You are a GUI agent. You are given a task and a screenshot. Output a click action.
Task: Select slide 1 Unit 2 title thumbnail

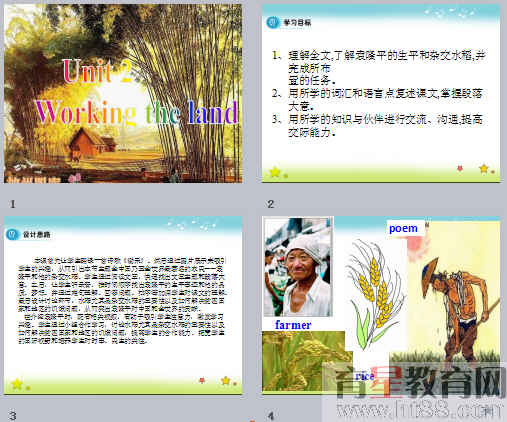click(123, 93)
